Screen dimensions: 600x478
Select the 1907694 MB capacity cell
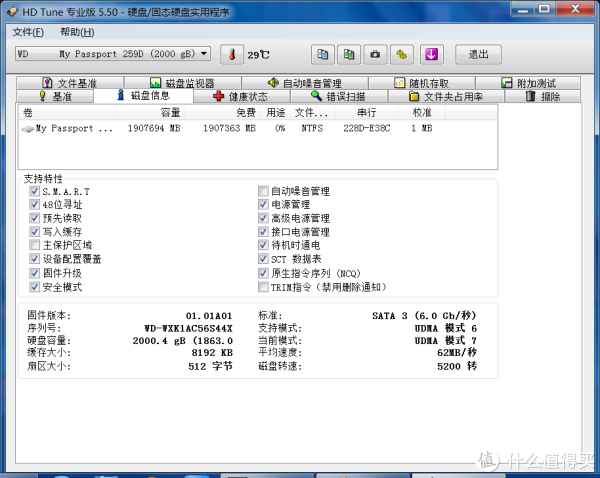pos(154,128)
